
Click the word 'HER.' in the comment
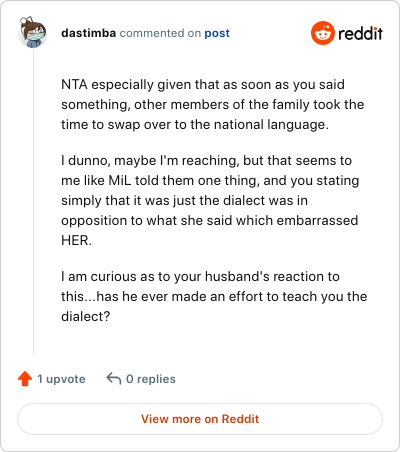[x=76, y=240]
